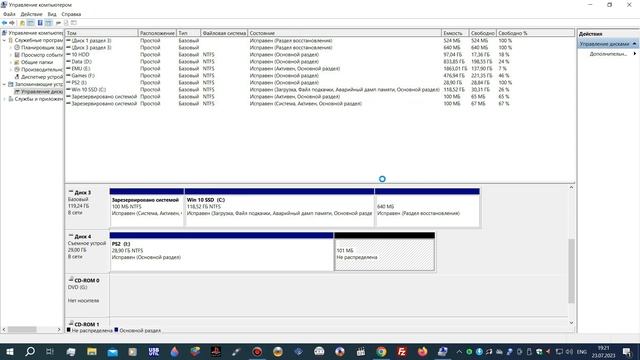Click the black Не распределена legend swatch

click(69, 330)
